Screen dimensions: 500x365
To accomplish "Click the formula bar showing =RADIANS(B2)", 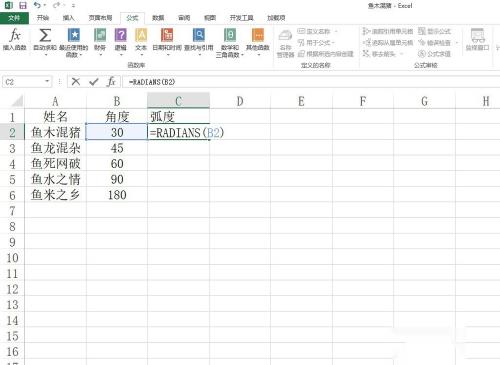I will [x=310, y=82].
